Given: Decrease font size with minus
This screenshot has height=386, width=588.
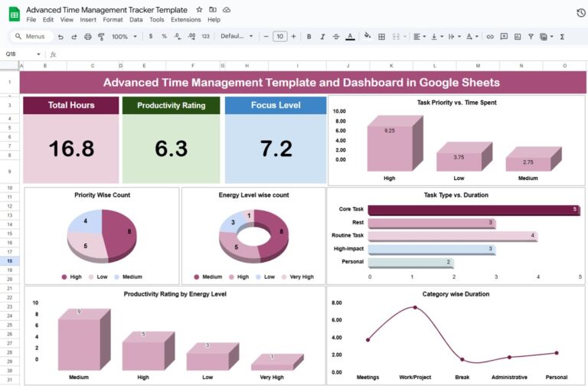Looking at the screenshot, I should point(266,37).
